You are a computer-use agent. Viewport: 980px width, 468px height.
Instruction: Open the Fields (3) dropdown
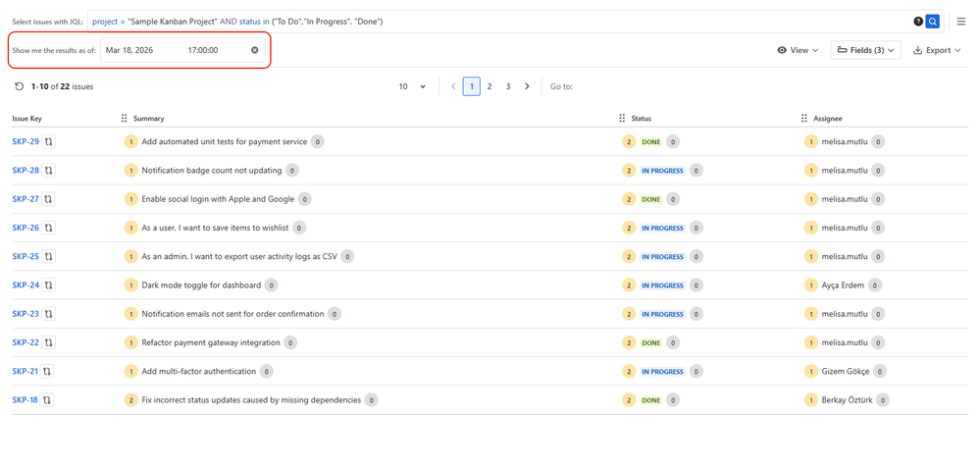865,50
